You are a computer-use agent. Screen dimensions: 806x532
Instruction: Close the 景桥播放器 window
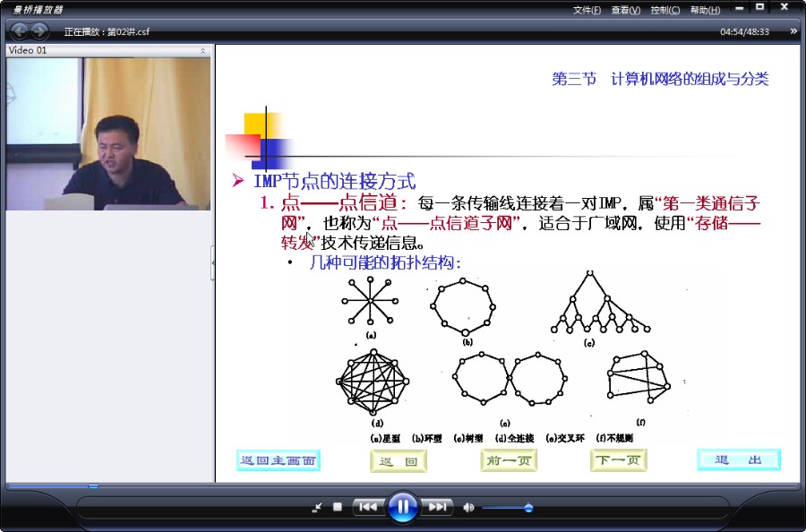pos(785,7)
